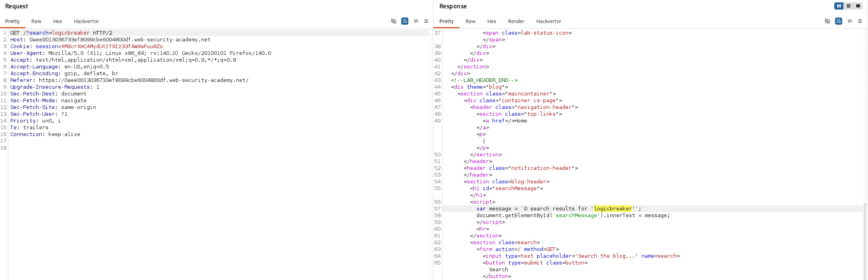Open the Hex tab in the Request panel
The width and height of the screenshot is (868, 280).
(58, 21)
